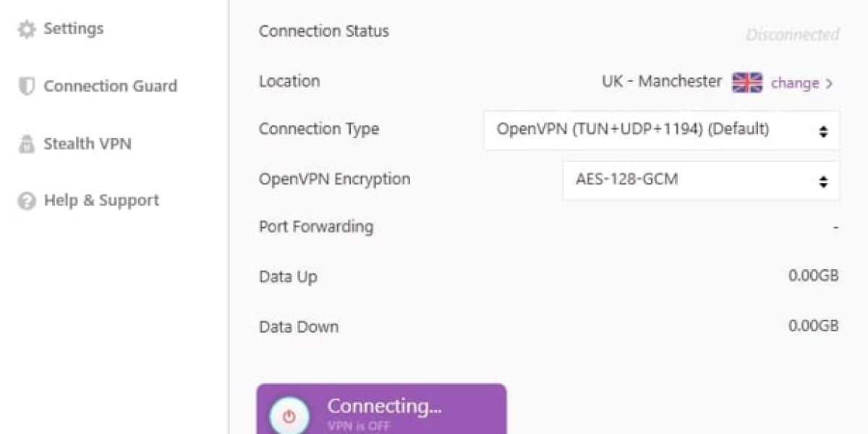Click the UK - Manchester location text

click(662, 82)
